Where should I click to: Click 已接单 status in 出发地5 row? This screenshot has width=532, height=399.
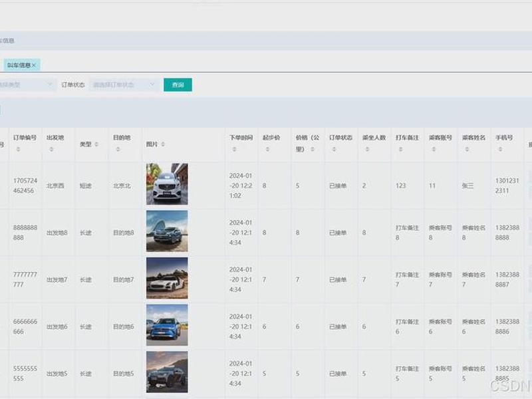click(x=338, y=374)
